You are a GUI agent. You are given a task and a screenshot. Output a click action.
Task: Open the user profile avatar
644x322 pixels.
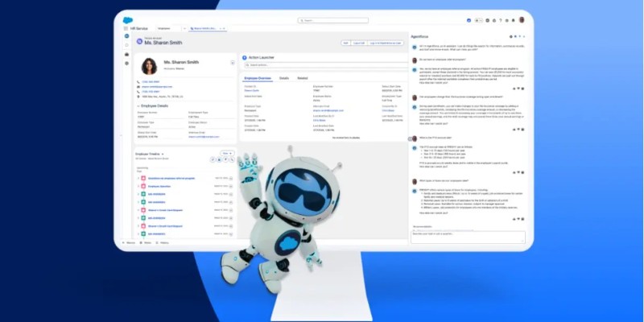pos(522,19)
